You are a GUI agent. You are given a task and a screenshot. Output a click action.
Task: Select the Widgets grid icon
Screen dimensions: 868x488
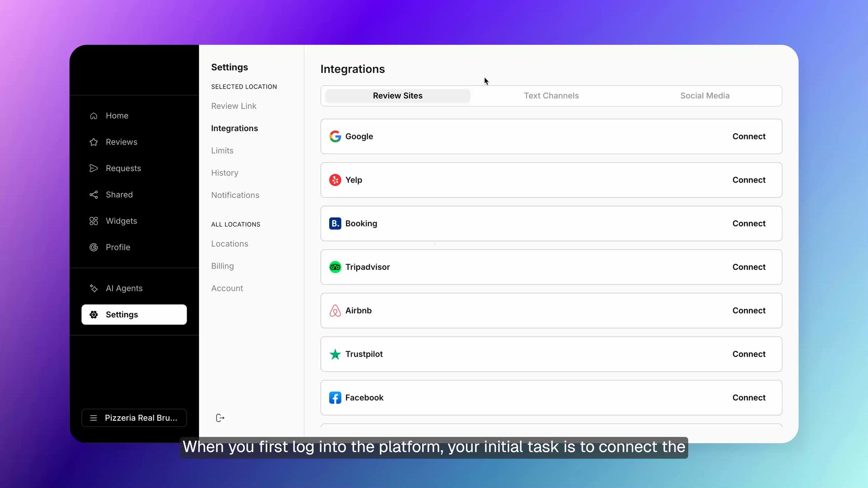click(93, 221)
